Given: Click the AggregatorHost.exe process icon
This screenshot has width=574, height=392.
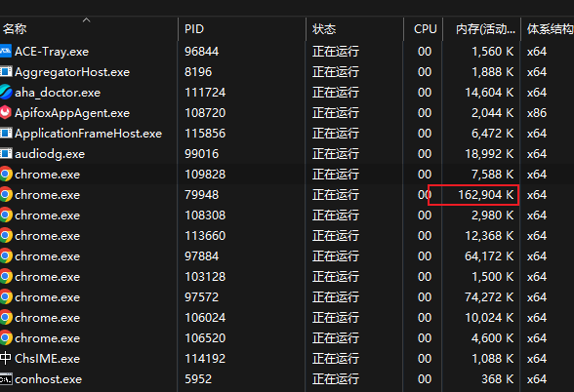Looking at the screenshot, I should point(6,72).
